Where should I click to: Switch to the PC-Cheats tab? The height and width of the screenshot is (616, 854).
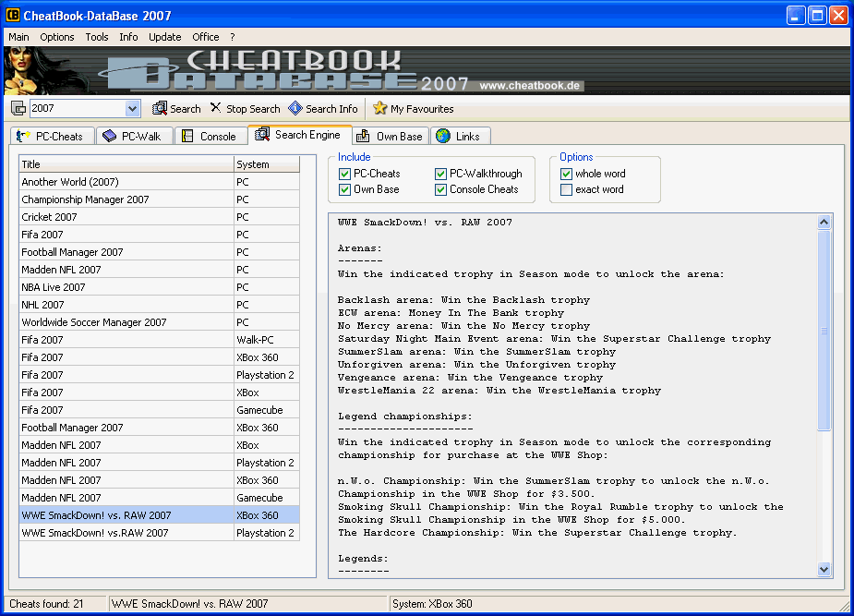[53, 136]
